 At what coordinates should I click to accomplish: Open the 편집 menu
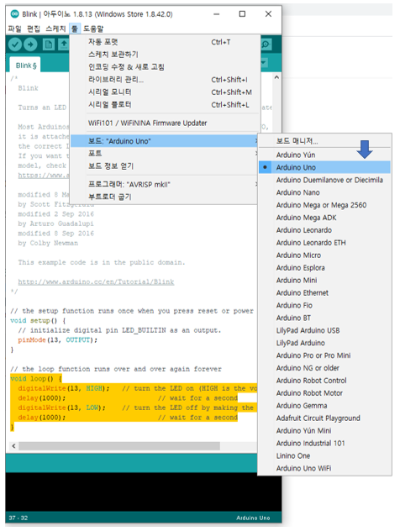pos(33,29)
